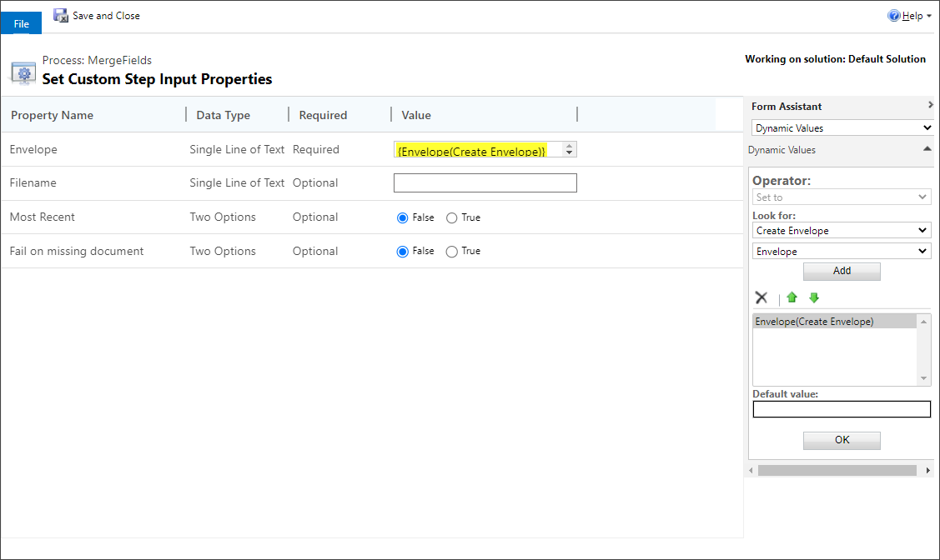Click inside the Filename value field

(485, 182)
